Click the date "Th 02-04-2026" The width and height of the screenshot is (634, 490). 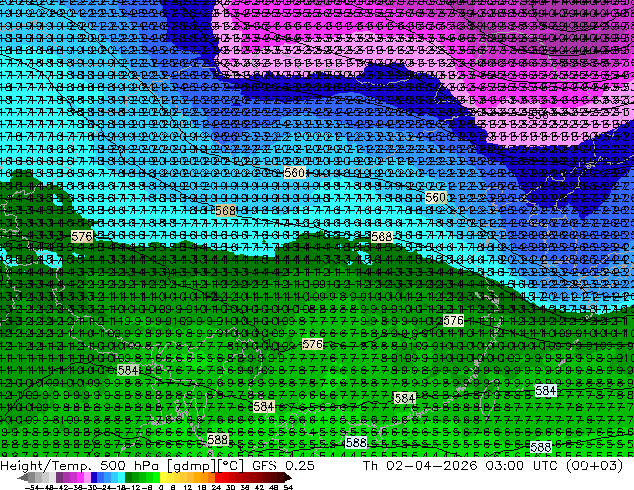(x=421, y=466)
